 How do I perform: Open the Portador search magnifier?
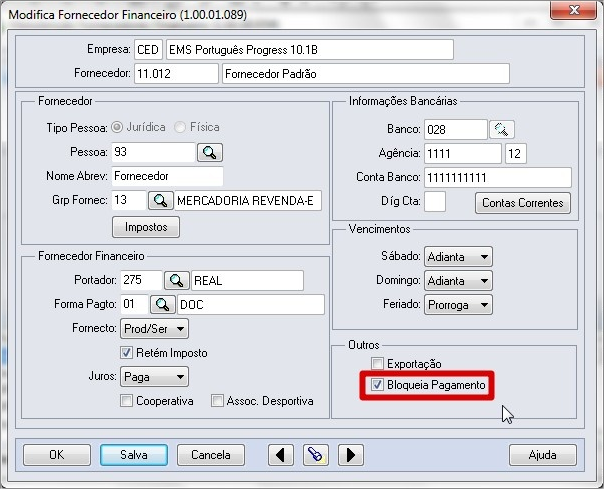pyautogui.click(x=176, y=281)
